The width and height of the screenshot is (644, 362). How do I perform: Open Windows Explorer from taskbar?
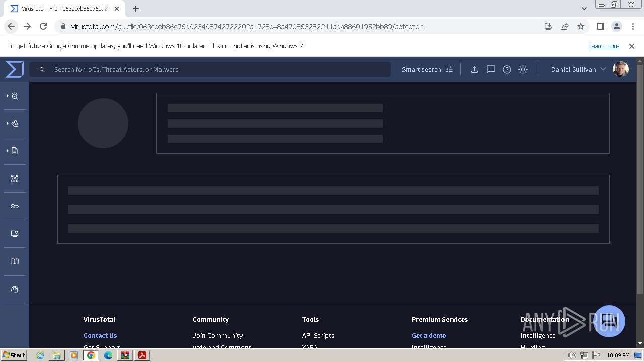[x=57, y=355]
